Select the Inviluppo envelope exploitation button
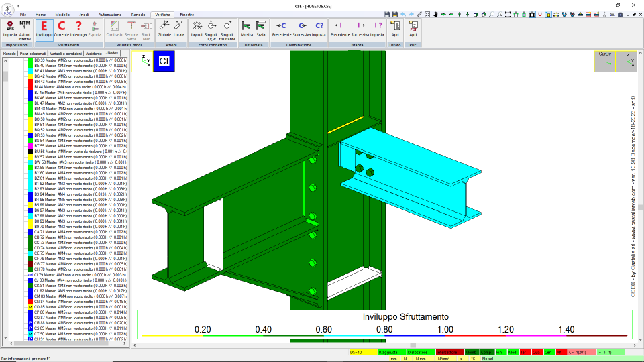 [x=44, y=29]
